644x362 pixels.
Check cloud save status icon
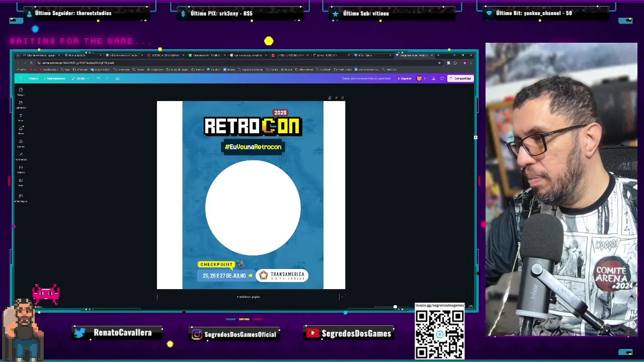point(117,78)
